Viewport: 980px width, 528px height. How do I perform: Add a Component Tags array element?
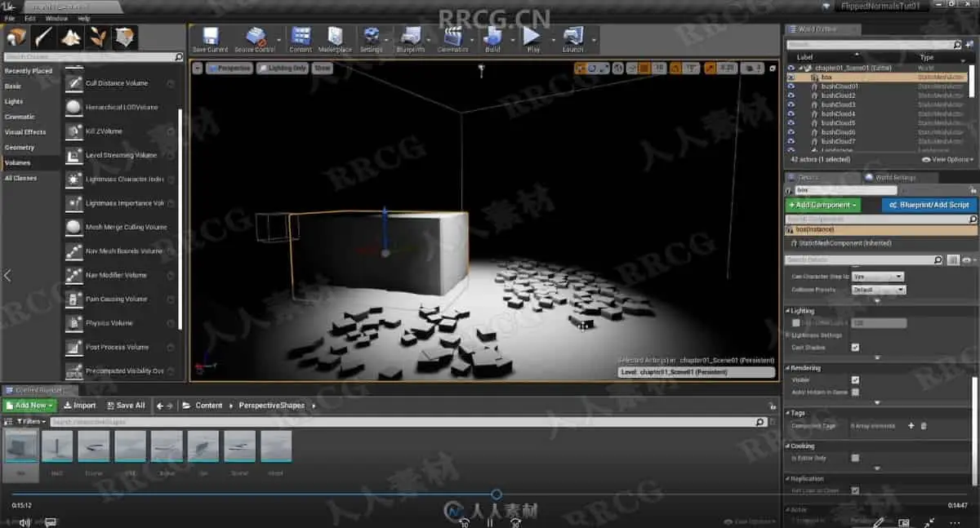click(x=911, y=426)
